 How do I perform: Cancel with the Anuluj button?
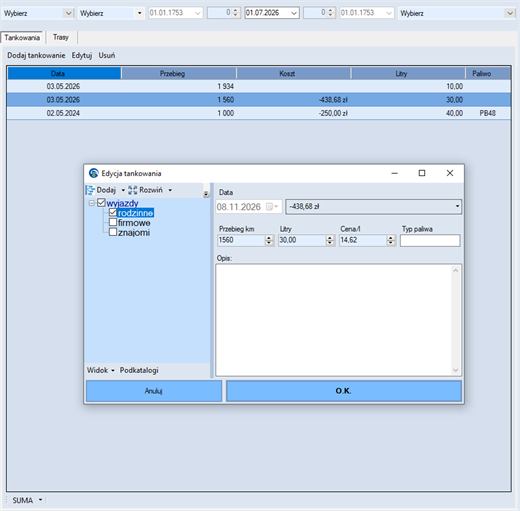(x=154, y=391)
